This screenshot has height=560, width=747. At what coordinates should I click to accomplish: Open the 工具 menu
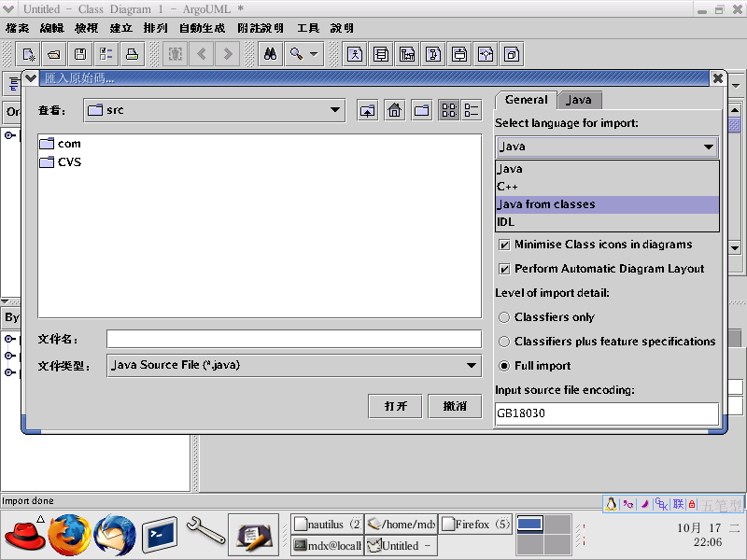[308, 28]
